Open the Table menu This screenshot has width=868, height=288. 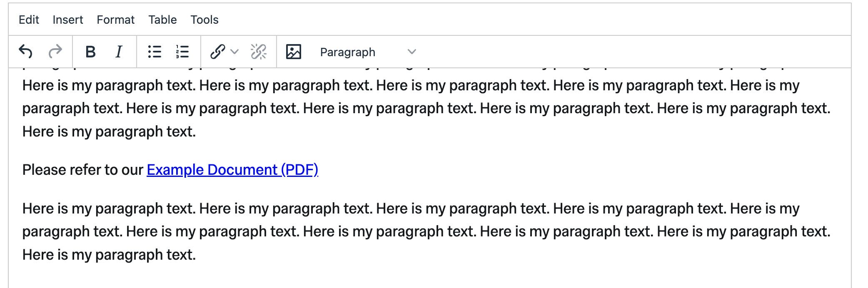point(162,20)
